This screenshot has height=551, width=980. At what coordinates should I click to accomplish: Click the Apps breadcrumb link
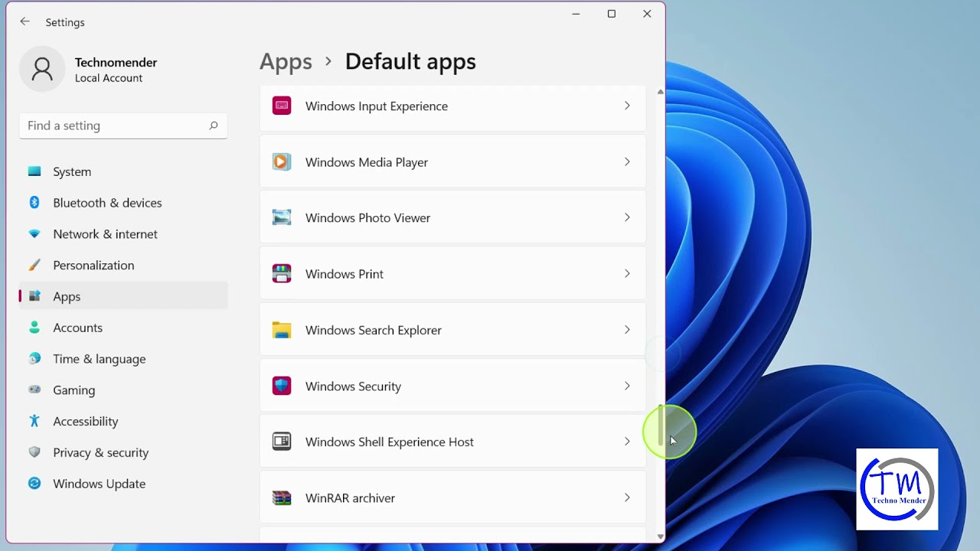click(x=286, y=61)
